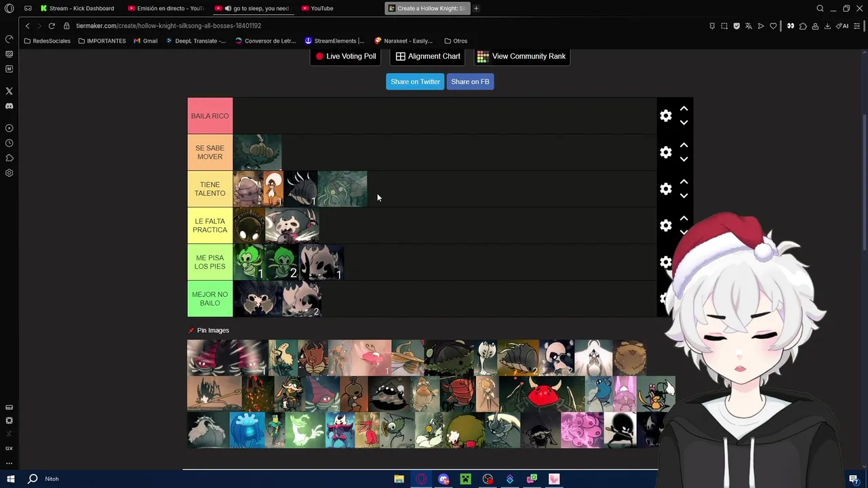Move BAILA RICO row down with chevron
The height and width of the screenshot is (488, 868).
click(684, 123)
